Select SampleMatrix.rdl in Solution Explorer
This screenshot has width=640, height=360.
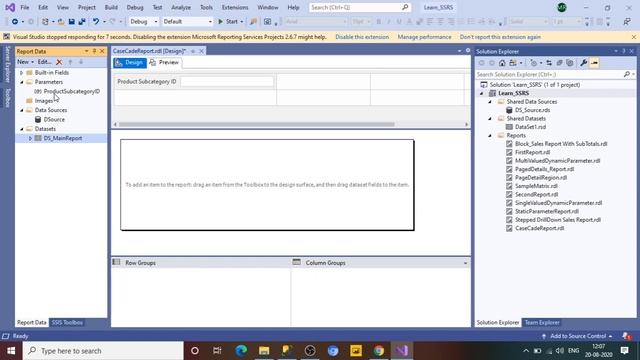[x=536, y=186]
